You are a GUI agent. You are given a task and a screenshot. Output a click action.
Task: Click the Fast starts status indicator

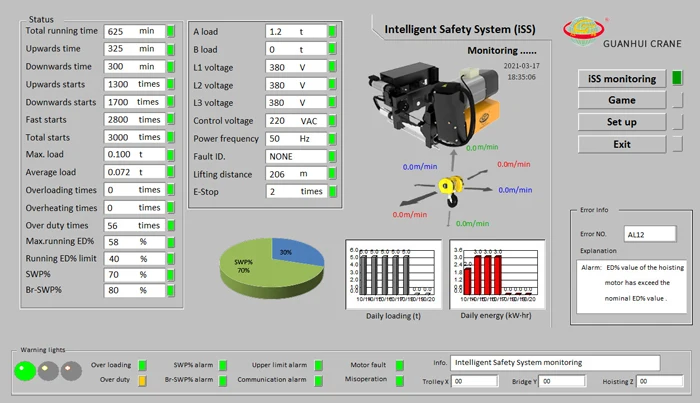pyautogui.click(x=171, y=120)
